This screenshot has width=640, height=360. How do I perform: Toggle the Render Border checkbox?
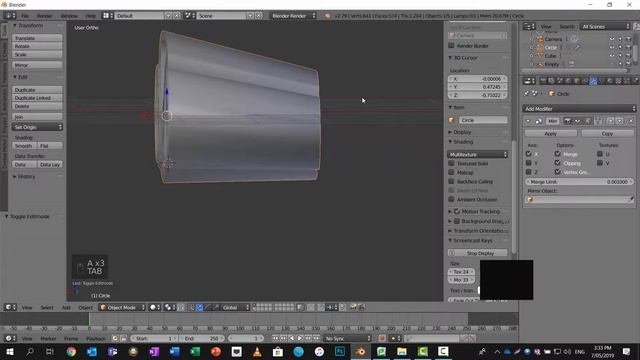tap(451, 46)
